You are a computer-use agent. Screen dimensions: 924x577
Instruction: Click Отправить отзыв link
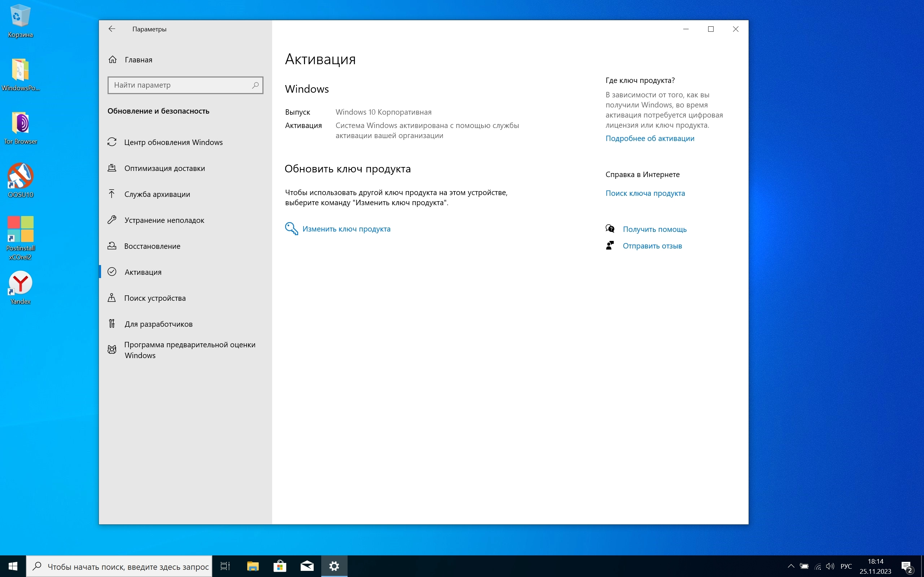(x=652, y=246)
